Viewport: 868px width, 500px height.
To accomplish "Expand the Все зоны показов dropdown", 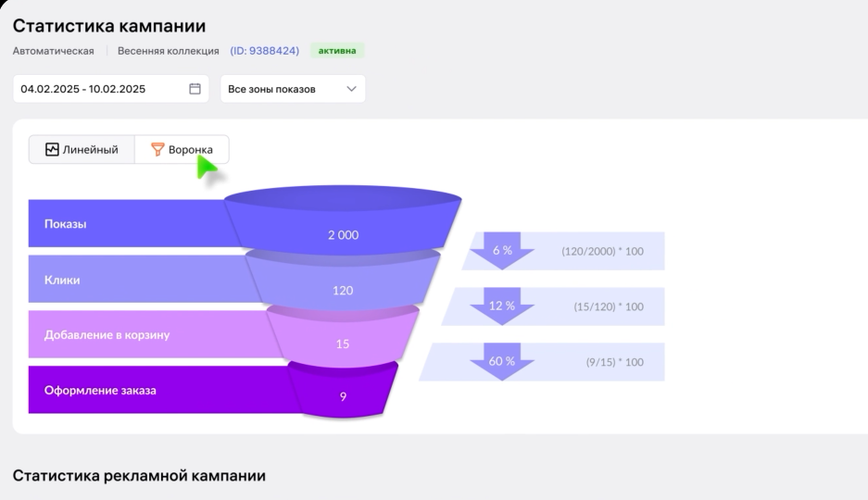I will coord(292,89).
